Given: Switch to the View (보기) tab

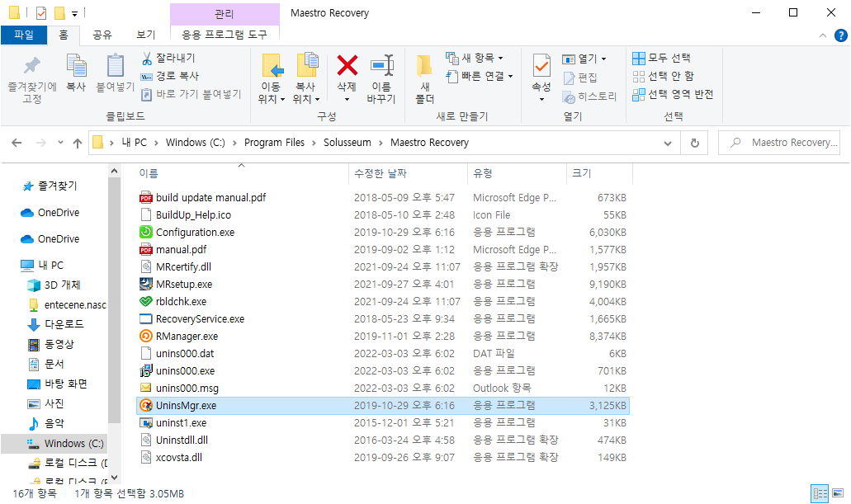Looking at the screenshot, I should click(145, 35).
